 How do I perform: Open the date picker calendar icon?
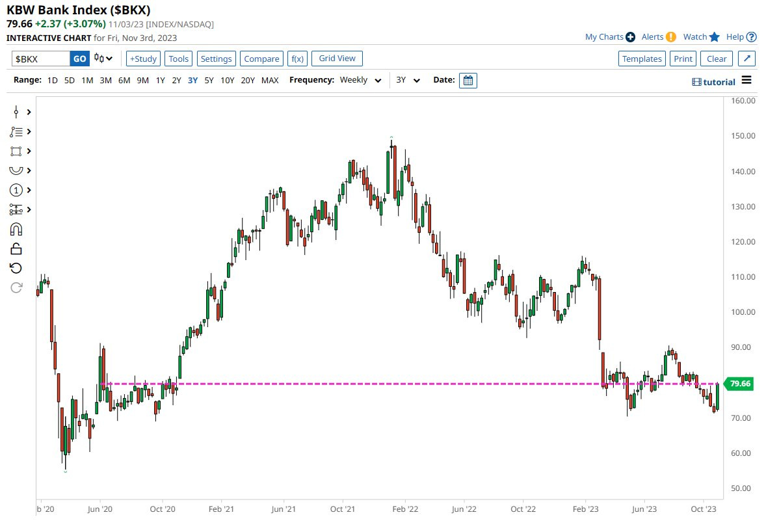pos(468,80)
